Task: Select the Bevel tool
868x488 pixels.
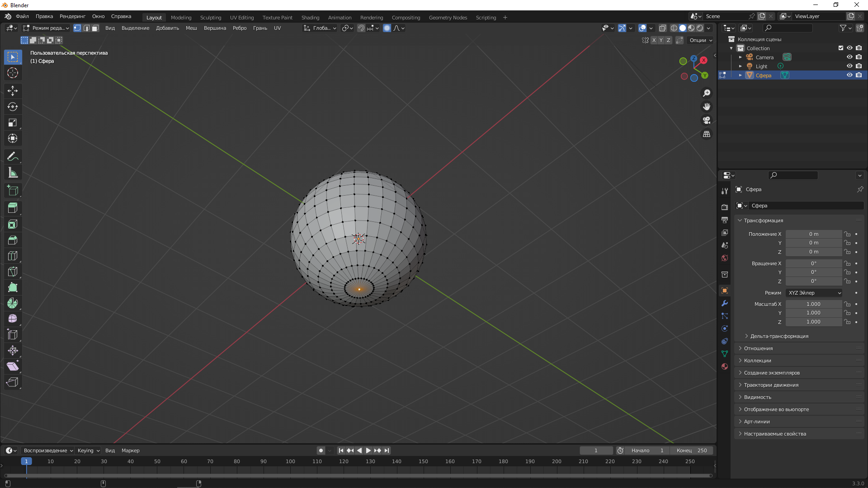Action: 13,240
